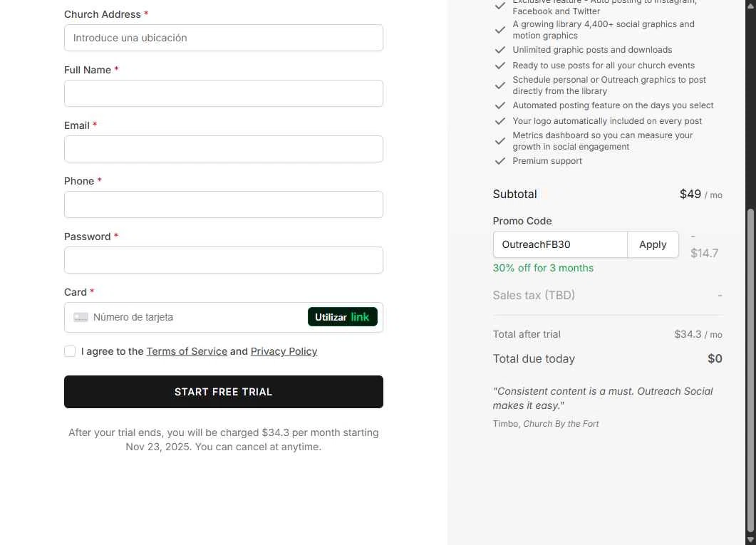This screenshot has height=545, width=756.
Task: Click the Password input field
Action: tap(224, 260)
